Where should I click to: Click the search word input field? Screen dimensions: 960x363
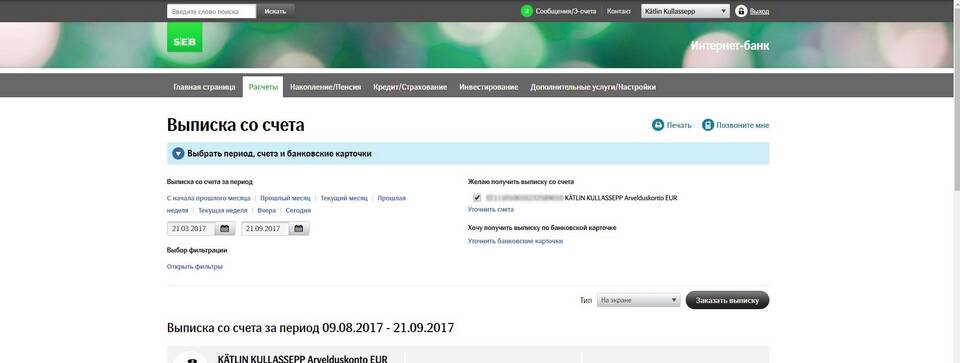coord(212,11)
